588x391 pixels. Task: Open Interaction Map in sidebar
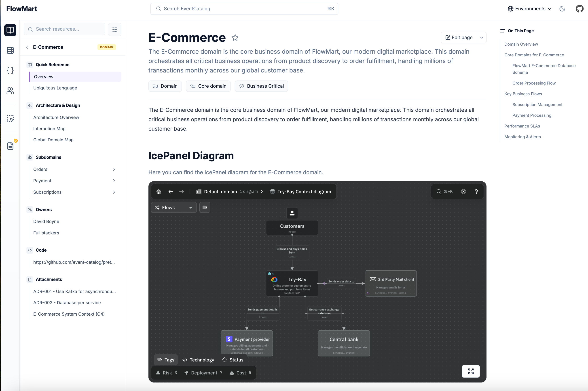pyautogui.click(x=49, y=128)
